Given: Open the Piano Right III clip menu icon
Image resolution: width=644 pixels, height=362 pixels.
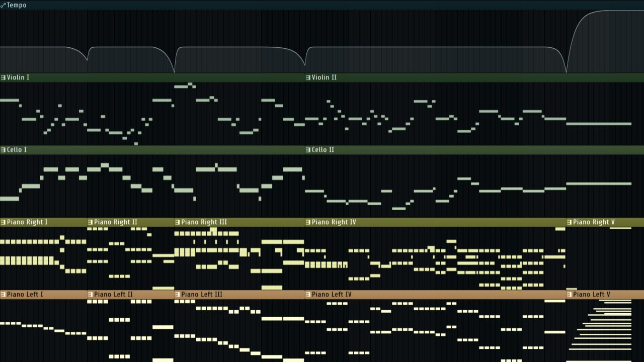Looking at the screenshot, I should [x=178, y=222].
